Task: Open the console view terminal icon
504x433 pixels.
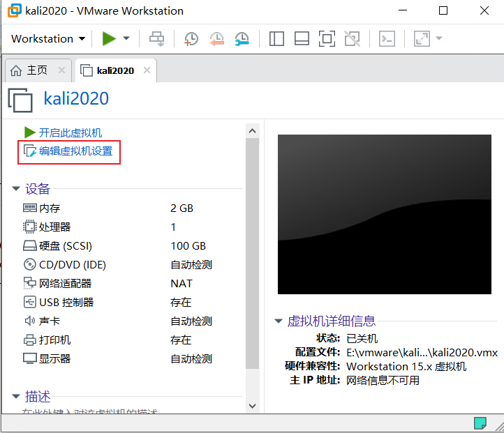Action: point(387,39)
